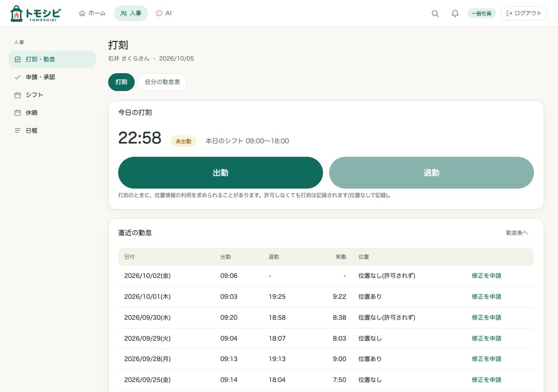Click the date cell 2026/10/02(金)
This screenshot has height=392, width=558.
pos(147,276)
